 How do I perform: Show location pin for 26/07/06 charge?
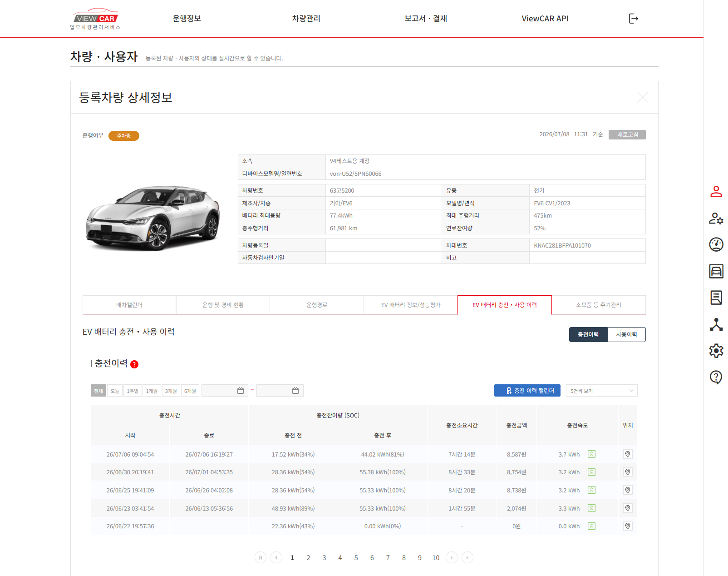pos(628,454)
